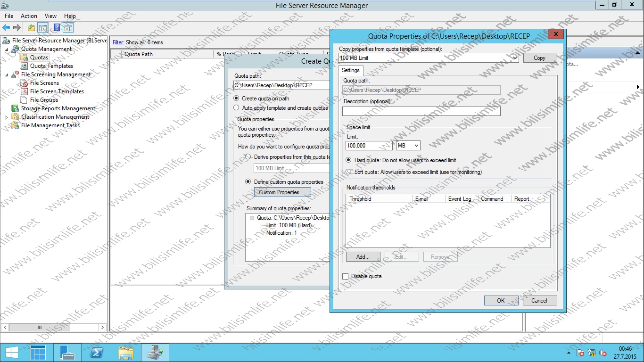The height and width of the screenshot is (362, 644).
Task: Open the File Management Tasks node icon
Action: coord(16,125)
